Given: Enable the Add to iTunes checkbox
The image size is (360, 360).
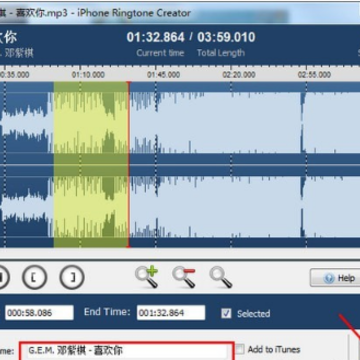Looking at the screenshot, I should coord(240,349).
